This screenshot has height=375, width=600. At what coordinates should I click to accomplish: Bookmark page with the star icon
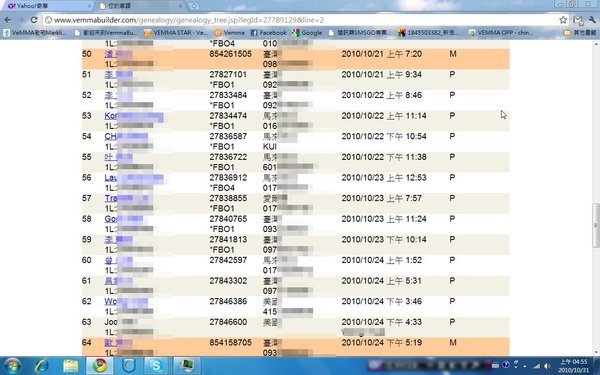pos(563,20)
